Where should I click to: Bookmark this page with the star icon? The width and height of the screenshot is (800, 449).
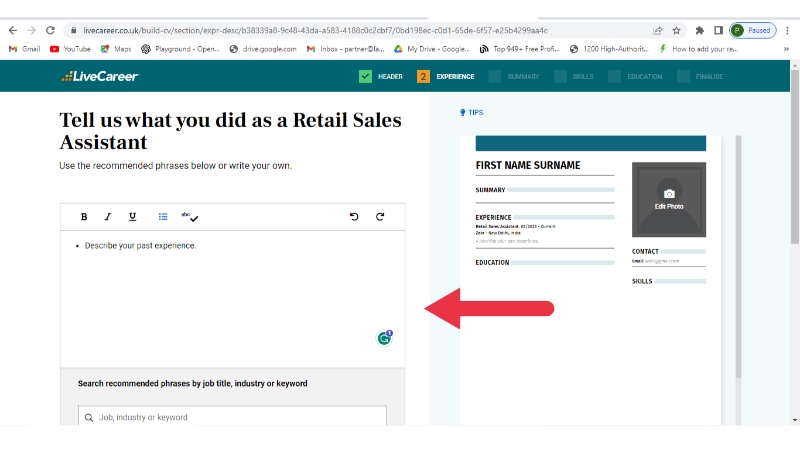(x=677, y=30)
